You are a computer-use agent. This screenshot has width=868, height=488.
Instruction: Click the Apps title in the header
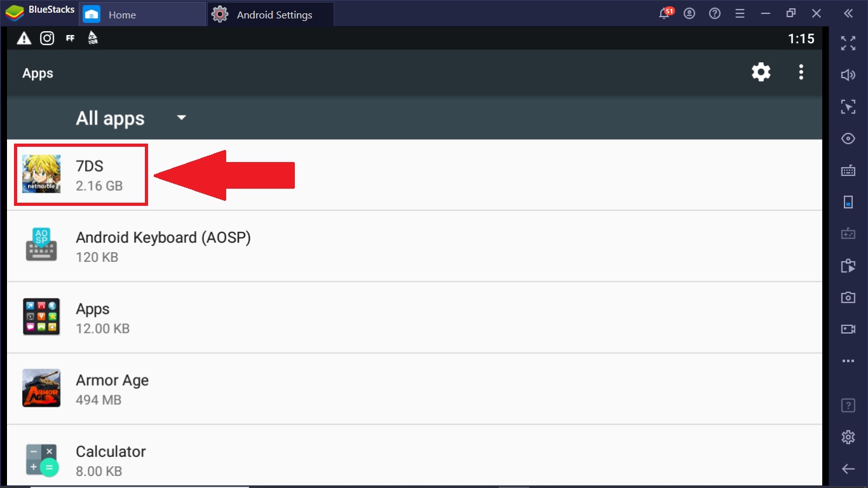pos(37,73)
